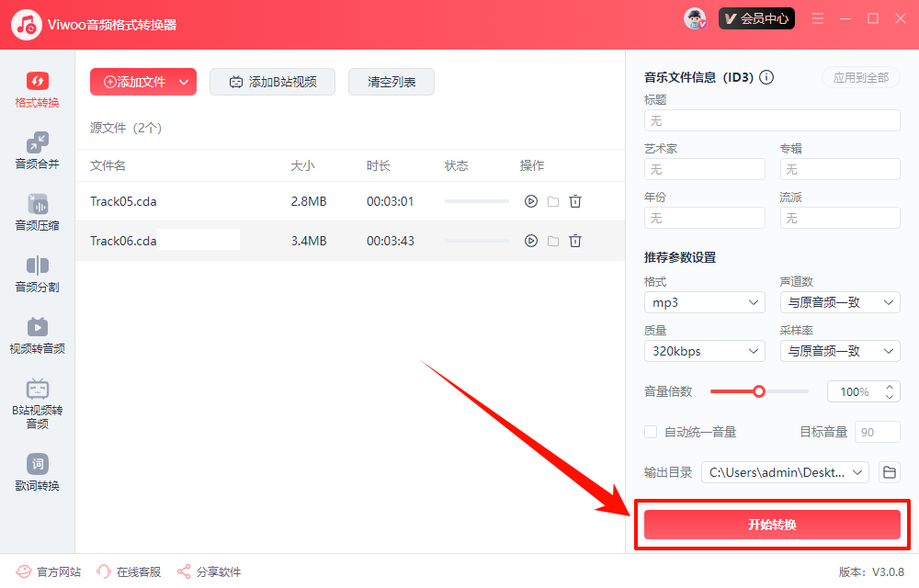Open 会员中心 from the title bar
919x588 pixels.
tap(756, 17)
